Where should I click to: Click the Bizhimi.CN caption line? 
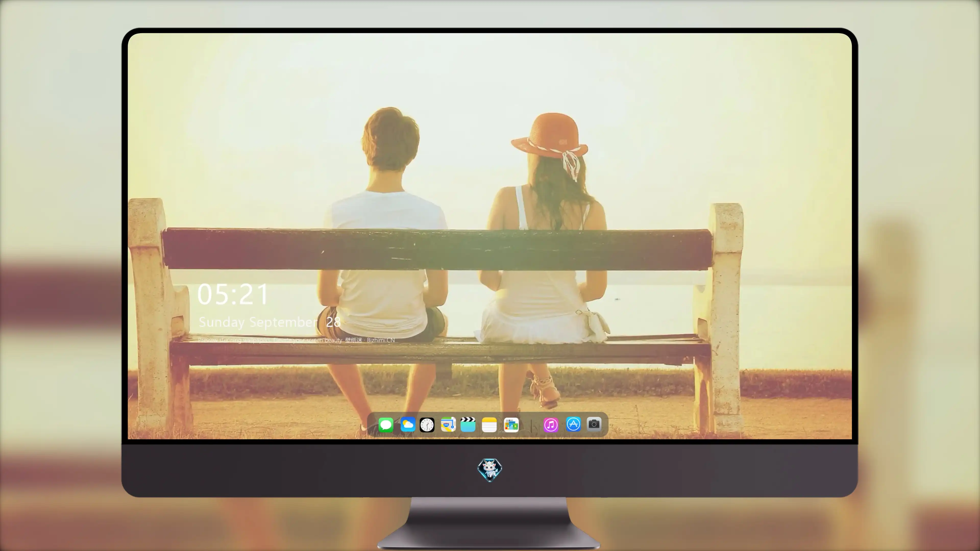(x=296, y=340)
